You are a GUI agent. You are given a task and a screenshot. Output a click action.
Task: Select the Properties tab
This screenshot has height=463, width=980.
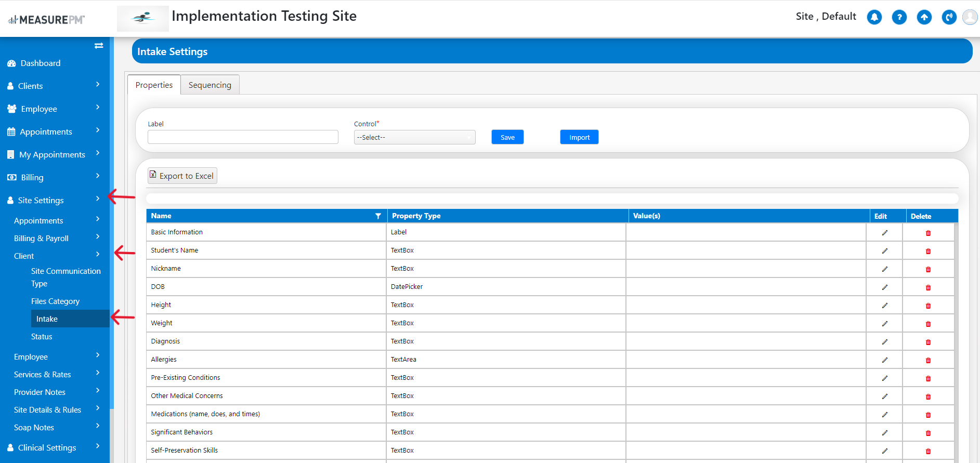tap(154, 85)
